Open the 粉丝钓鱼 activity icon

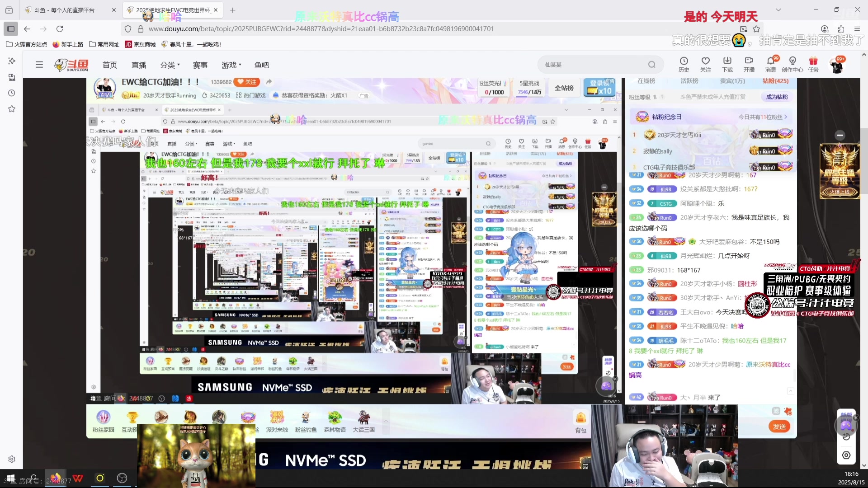point(306,421)
